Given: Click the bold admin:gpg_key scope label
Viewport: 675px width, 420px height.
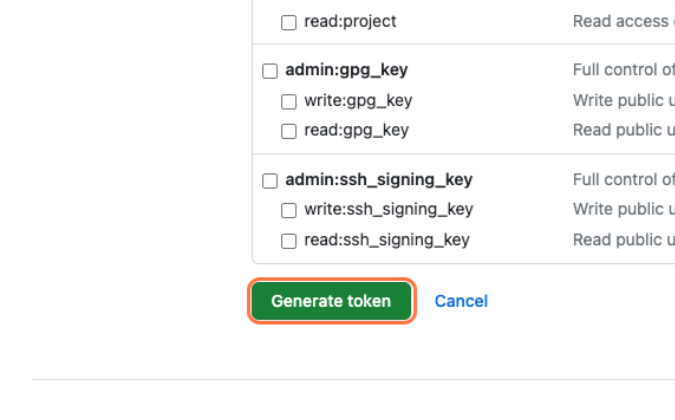Looking at the screenshot, I should point(346,70).
